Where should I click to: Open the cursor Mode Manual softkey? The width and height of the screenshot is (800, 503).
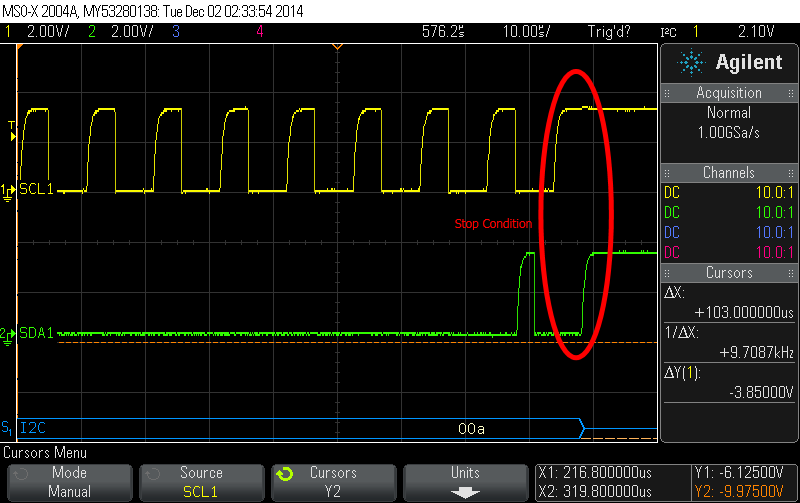coord(69,483)
